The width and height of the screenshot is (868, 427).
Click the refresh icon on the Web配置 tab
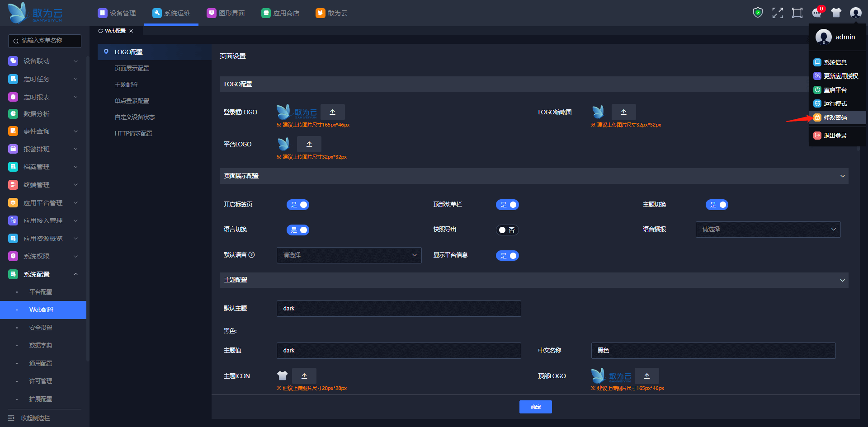coord(100,31)
